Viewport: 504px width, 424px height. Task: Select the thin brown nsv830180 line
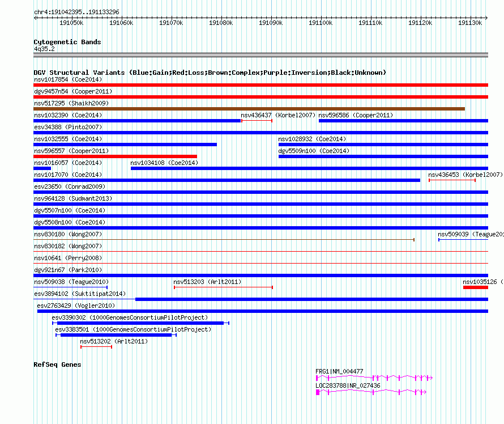pos(224,240)
